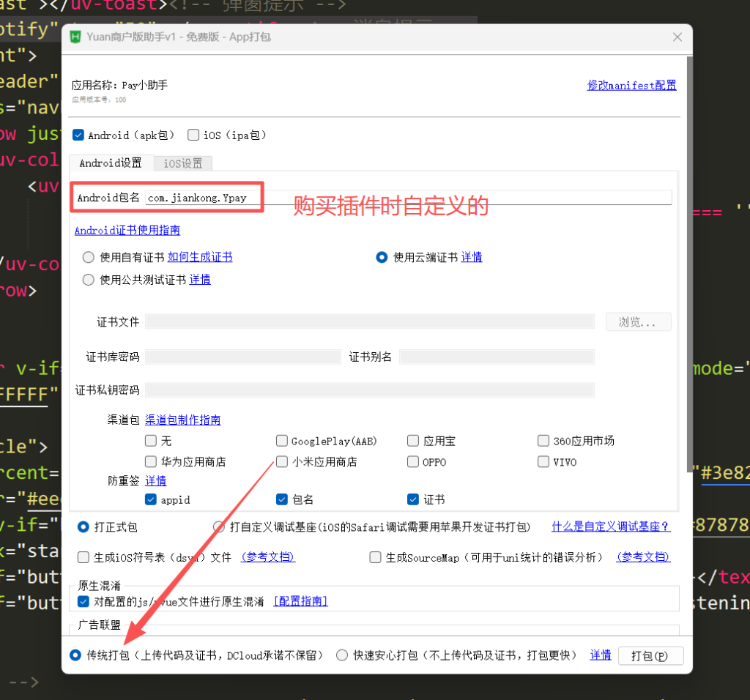Viewport: 750px width, 700px height.
Task: Enable the iOS (ipa包) checkbox
Action: click(x=193, y=135)
